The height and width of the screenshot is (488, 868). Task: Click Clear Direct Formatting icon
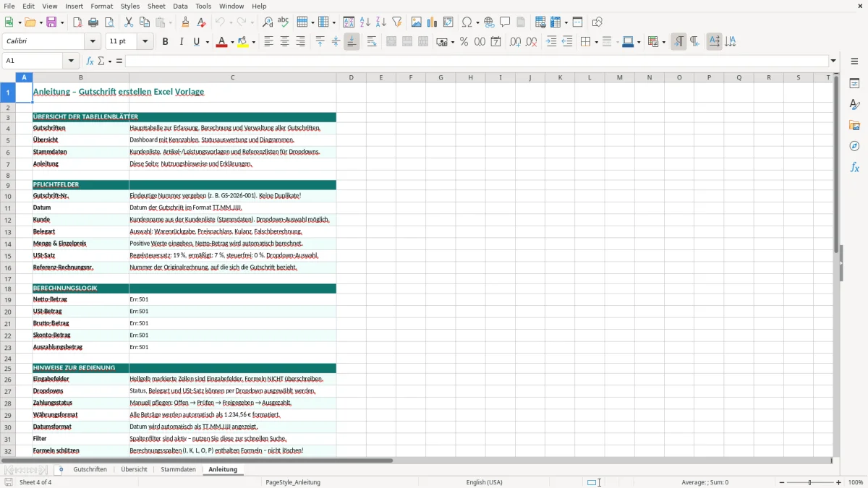click(x=201, y=22)
